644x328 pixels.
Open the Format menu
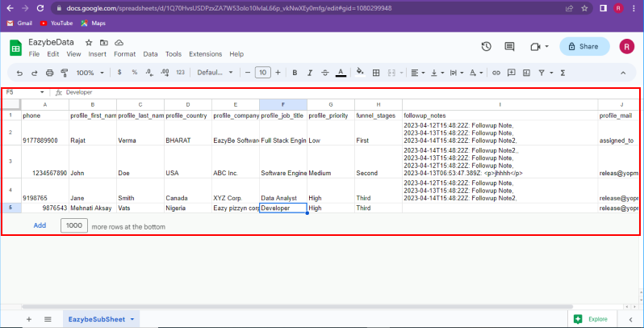[125, 54]
